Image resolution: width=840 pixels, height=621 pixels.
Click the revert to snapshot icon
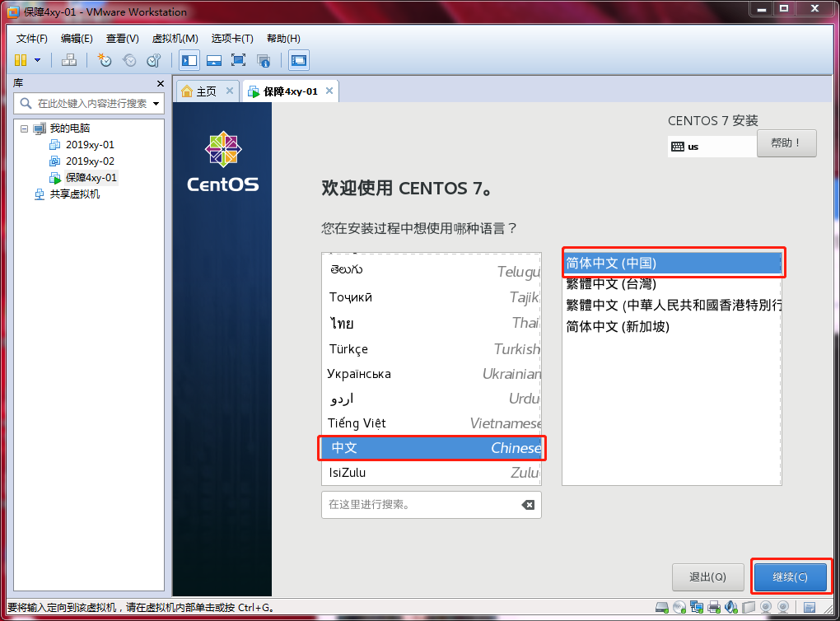coord(129,60)
